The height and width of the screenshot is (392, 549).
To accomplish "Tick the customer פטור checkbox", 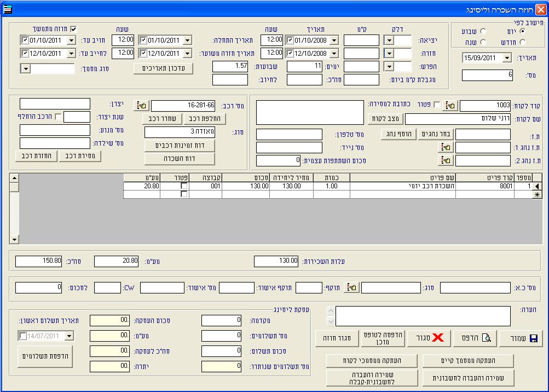I will point(437,105).
